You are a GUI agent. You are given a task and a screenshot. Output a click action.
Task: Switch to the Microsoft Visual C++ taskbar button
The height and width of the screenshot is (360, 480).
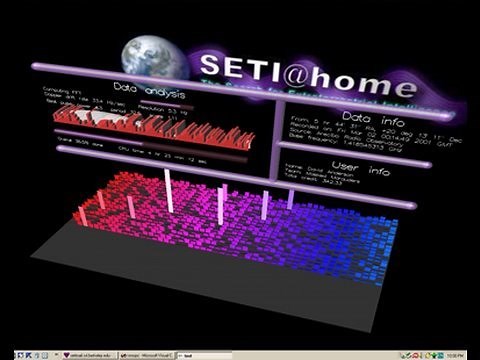tap(147, 356)
